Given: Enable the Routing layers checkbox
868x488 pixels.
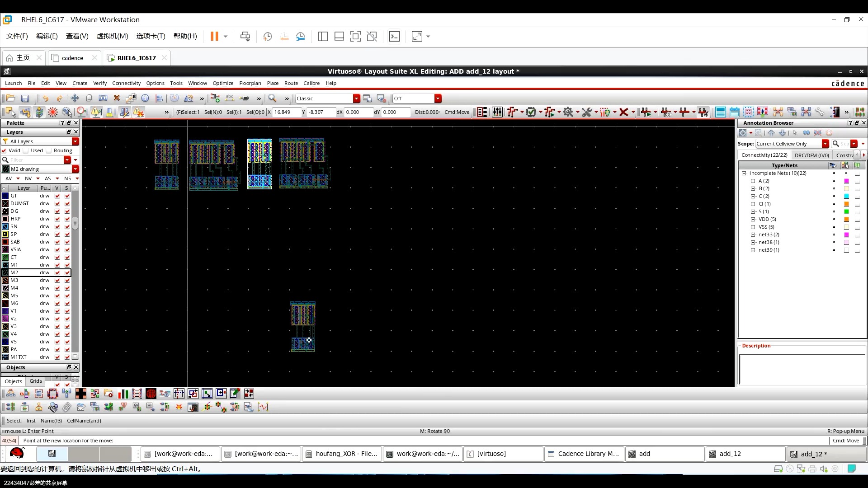Looking at the screenshot, I should point(49,150).
